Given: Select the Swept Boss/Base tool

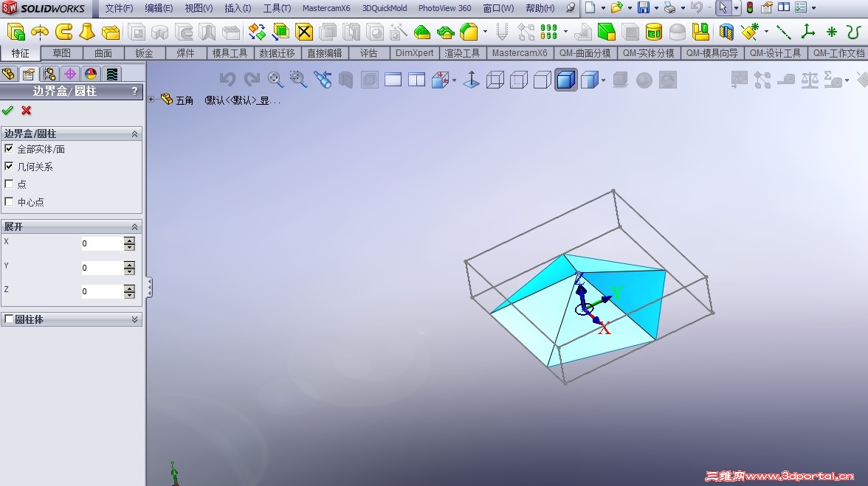Looking at the screenshot, I should click(63, 32).
